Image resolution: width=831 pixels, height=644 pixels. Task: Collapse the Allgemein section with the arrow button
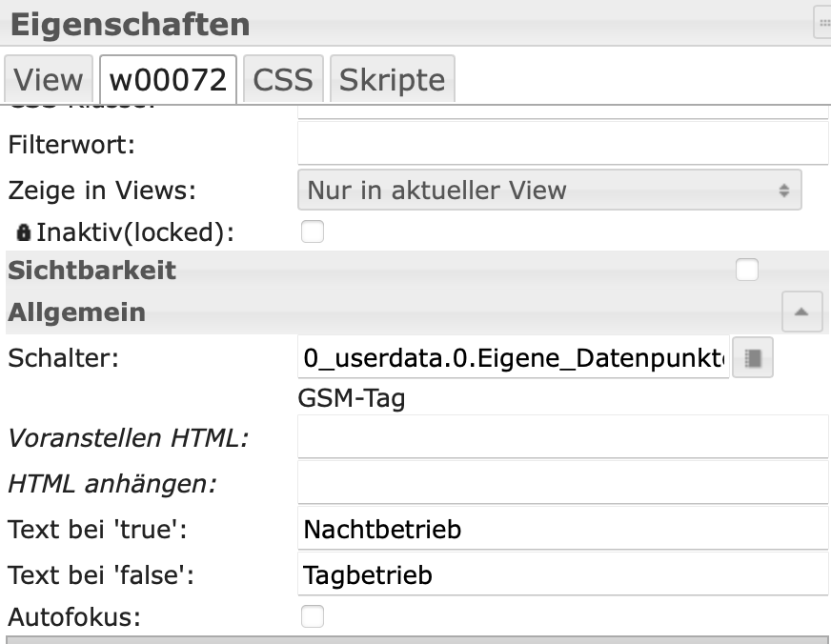[x=801, y=312]
